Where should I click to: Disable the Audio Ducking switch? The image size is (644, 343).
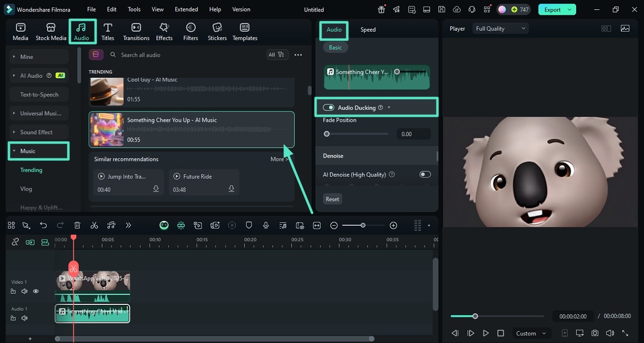[328, 107]
